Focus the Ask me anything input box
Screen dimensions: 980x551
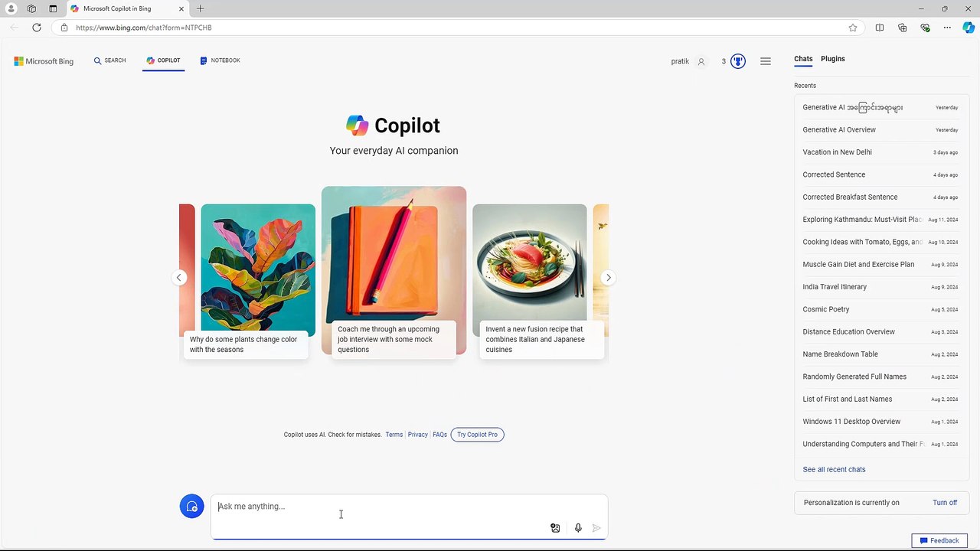[409, 517]
